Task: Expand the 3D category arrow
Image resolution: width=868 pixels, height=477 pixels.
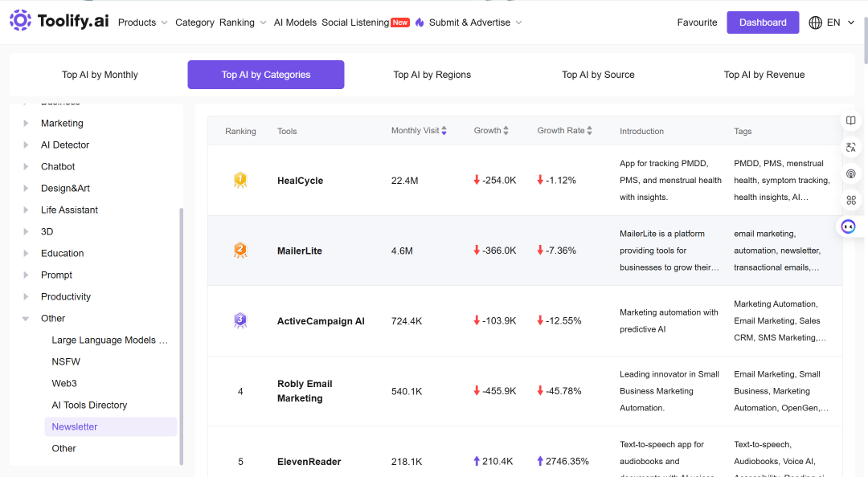Action: (x=26, y=232)
